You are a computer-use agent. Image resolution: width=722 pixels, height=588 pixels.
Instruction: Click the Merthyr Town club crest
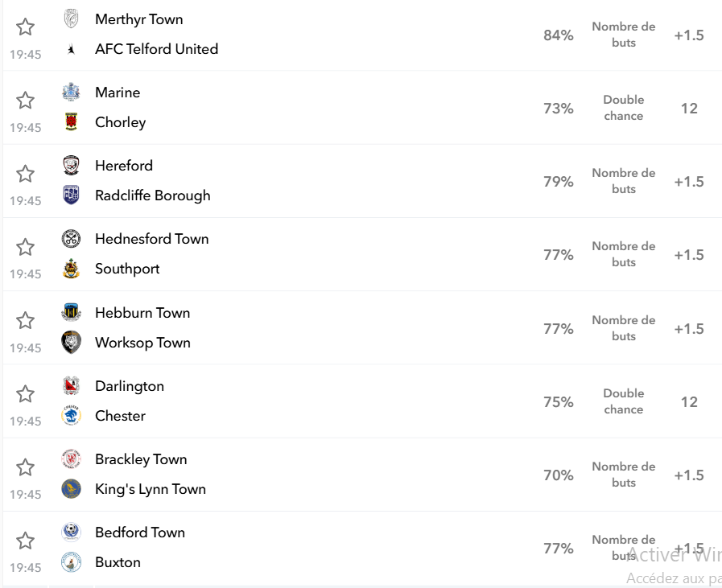(71, 19)
